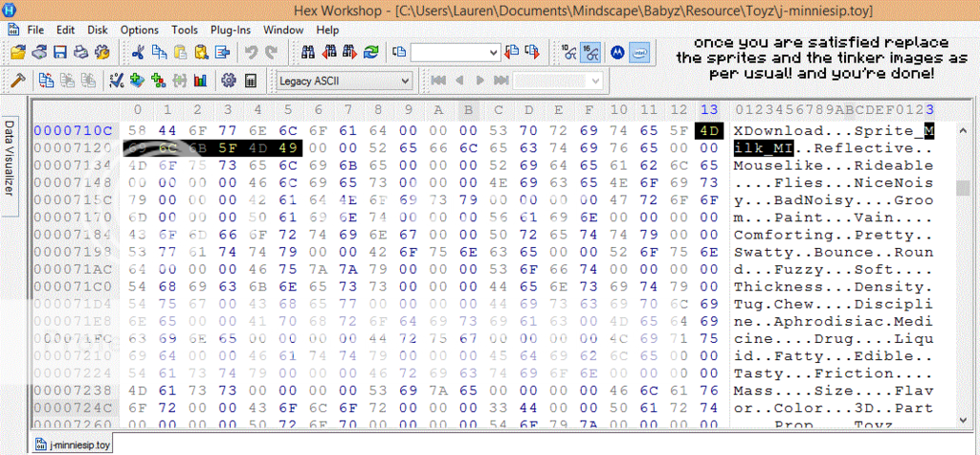Image resolution: width=980 pixels, height=455 pixels.
Task: Click the replace green arrows icon
Action: click(370, 53)
